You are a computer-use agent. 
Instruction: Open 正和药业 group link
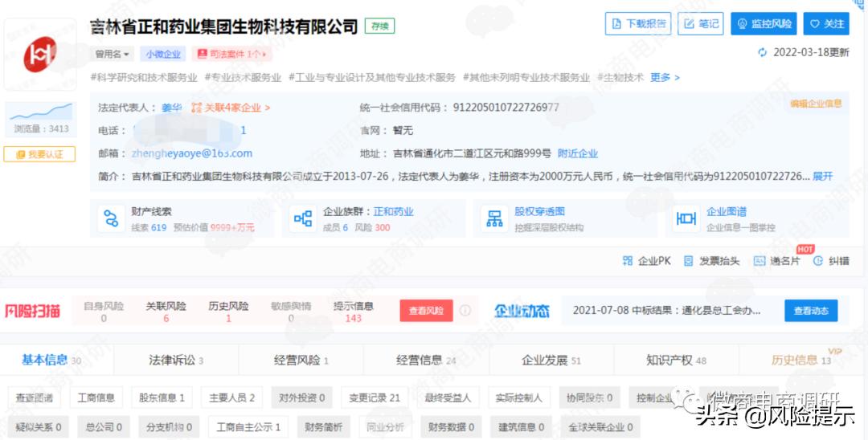click(x=394, y=212)
